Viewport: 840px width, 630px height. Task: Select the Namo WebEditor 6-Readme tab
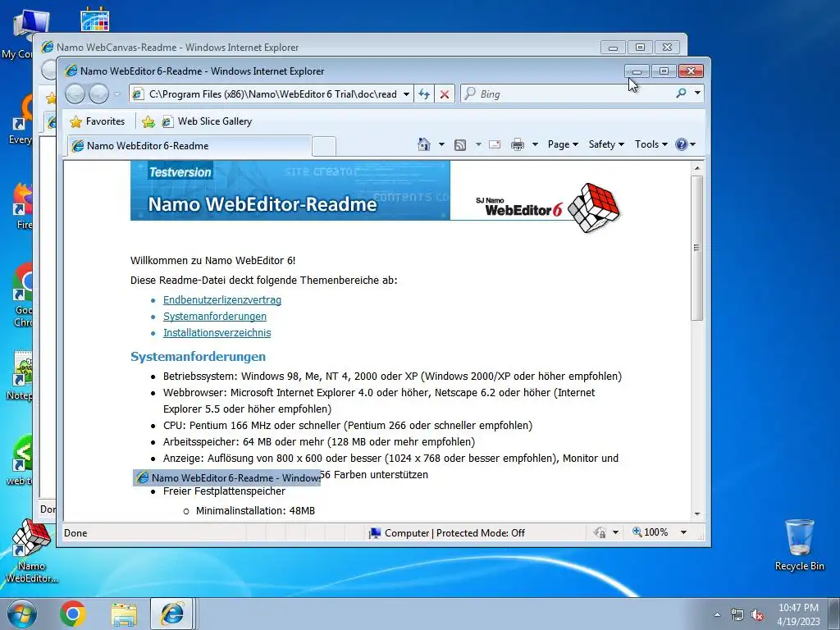pos(189,146)
